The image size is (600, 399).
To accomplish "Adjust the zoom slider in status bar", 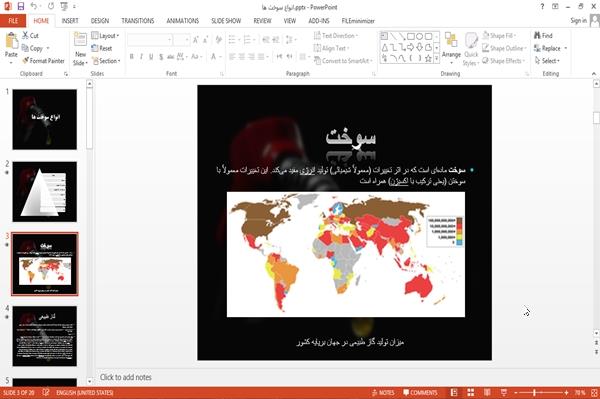I will [x=534, y=392].
